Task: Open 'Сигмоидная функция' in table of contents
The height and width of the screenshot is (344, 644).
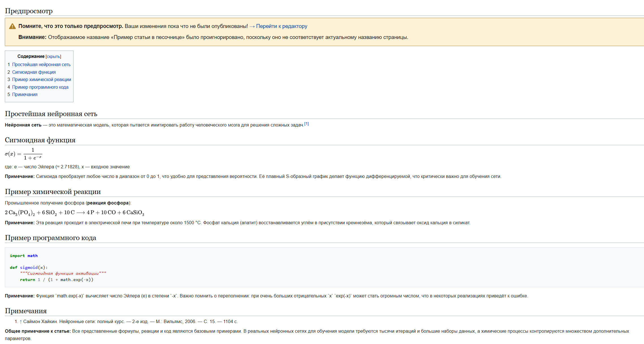Action: (x=34, y=72)
